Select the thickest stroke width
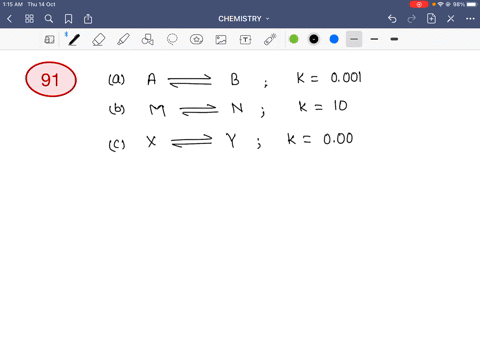The image size is (480, 360). pos(394,39)
